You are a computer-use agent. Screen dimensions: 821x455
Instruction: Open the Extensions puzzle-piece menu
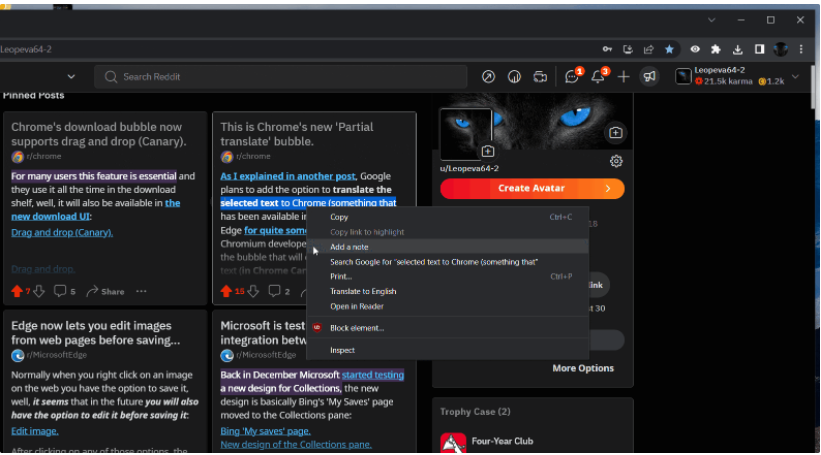point(716,49)
